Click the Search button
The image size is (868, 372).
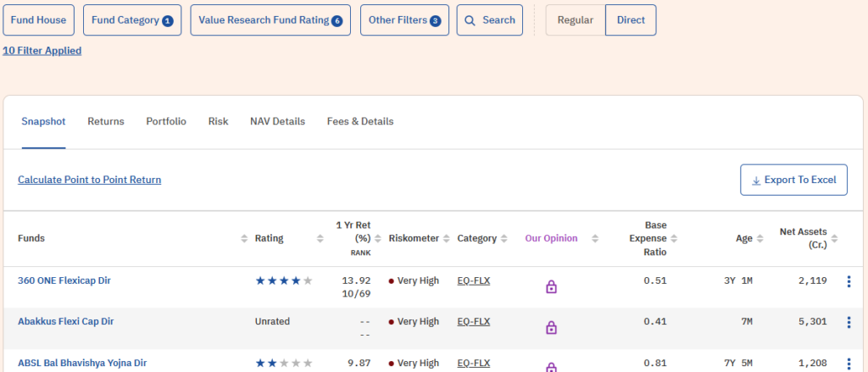(x=489, y=20)
